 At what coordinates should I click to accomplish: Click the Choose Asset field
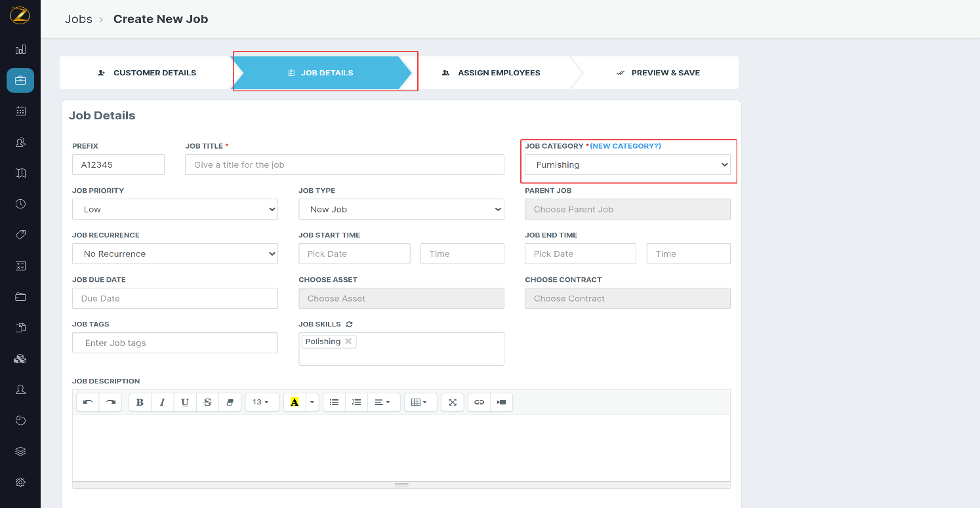[401, 298]
